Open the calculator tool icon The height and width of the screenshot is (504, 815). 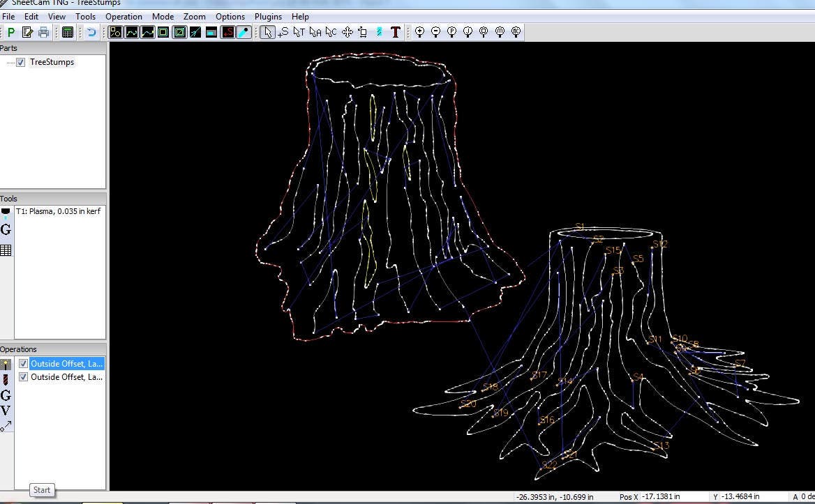[x=67, y=31]
